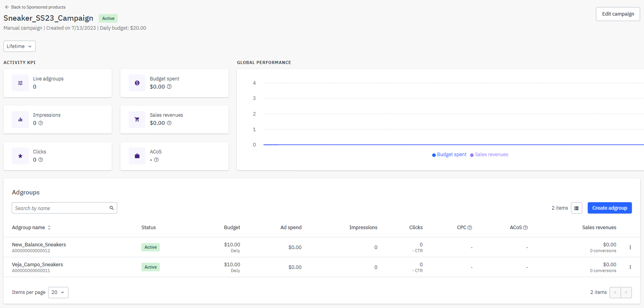Open the Items per page dropdown
Image resolution: width=644 pixels, height=308 pixels.
(x=58, y=292)
